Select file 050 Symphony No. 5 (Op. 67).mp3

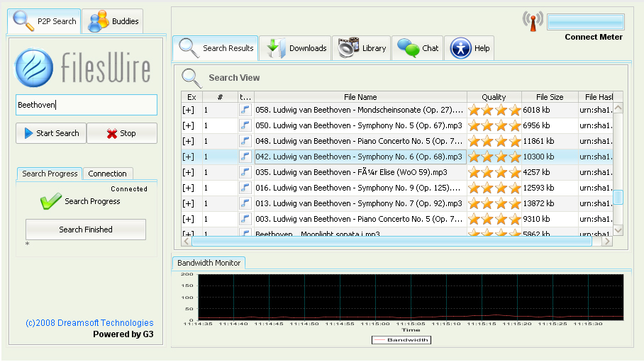(359, 125)
